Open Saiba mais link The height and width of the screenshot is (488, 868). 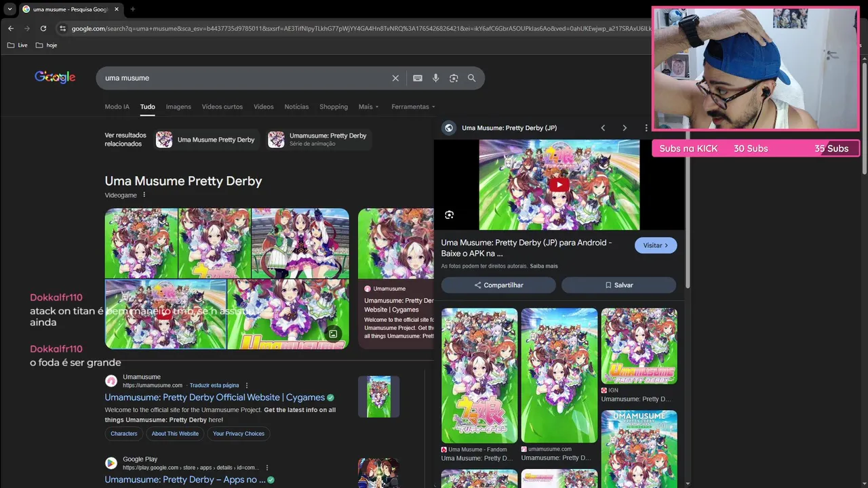pos(544,266)
